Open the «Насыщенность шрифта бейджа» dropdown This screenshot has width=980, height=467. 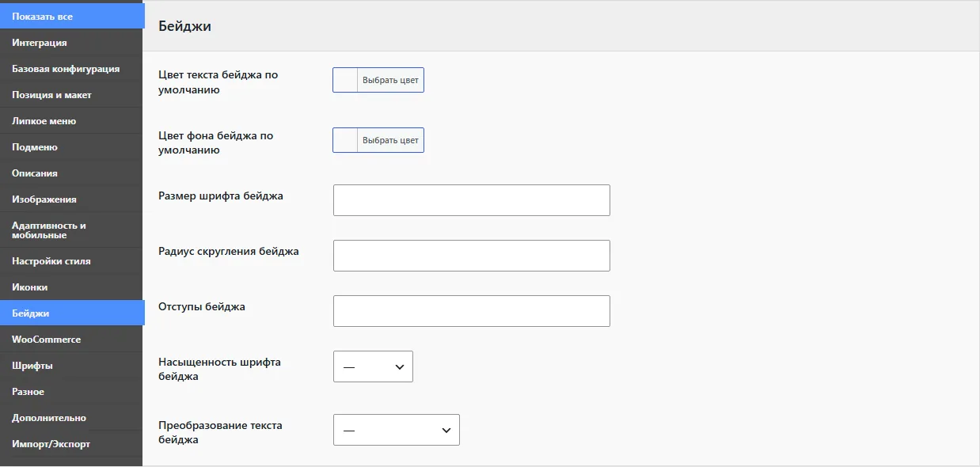(x=373, y=366)
